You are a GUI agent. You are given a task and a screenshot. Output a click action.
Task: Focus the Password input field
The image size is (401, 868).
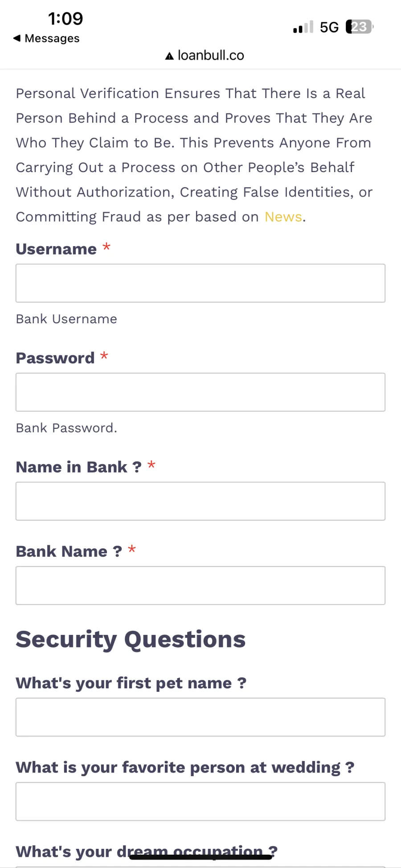click(200, 392)
